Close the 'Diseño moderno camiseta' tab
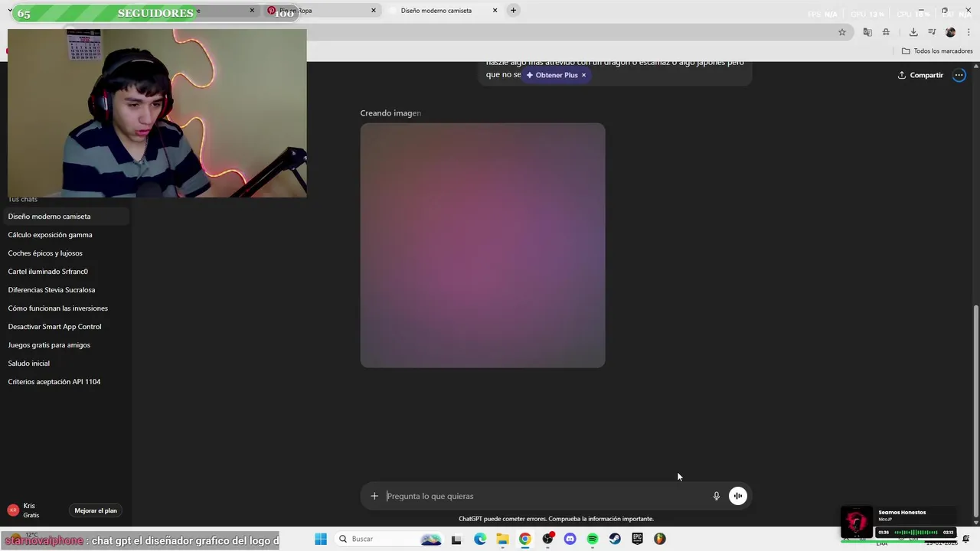 (x=495, y=11)
